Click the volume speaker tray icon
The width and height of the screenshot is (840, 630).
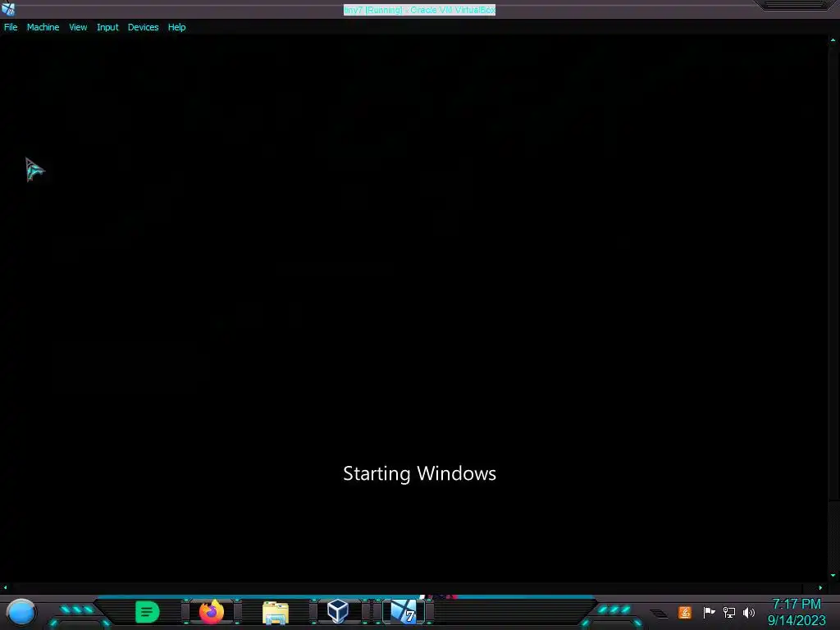749,612
